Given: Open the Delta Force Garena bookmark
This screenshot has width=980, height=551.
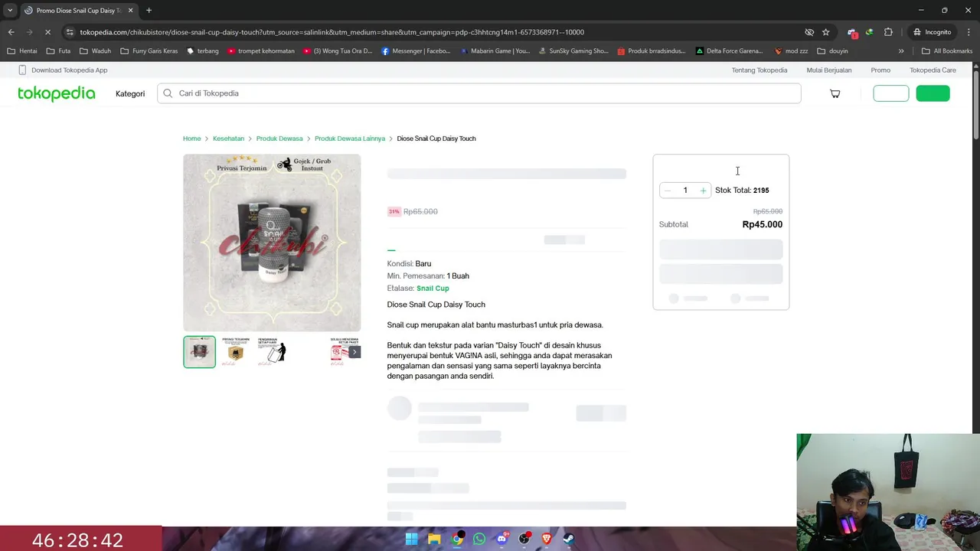Looking at the screenshot, I should tap(729, 51).
